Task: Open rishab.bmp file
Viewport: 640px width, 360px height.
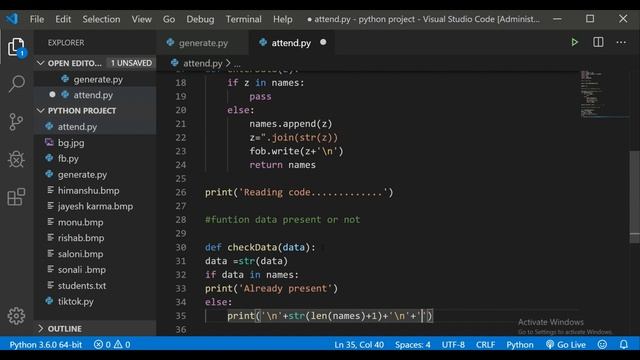Action: click(x=81, y=238)
